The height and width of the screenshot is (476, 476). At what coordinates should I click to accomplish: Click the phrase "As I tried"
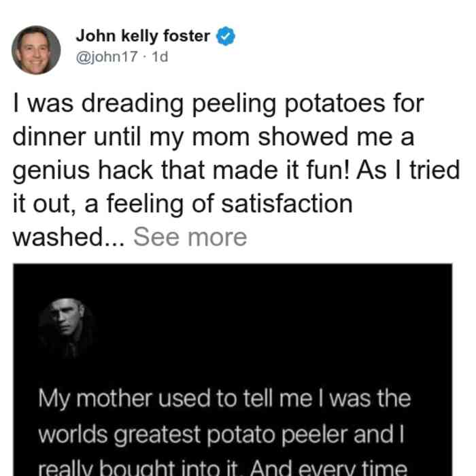(x=408, y=170)
